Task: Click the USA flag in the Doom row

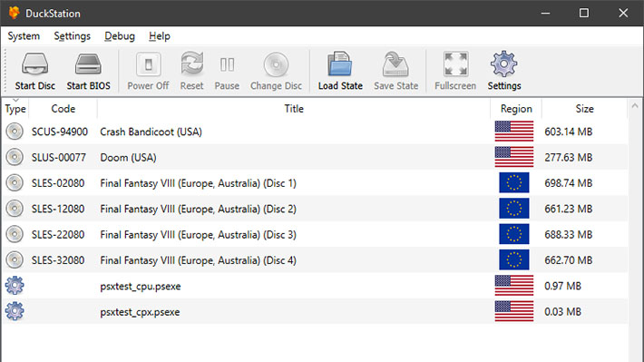Action: click(514, 157)
